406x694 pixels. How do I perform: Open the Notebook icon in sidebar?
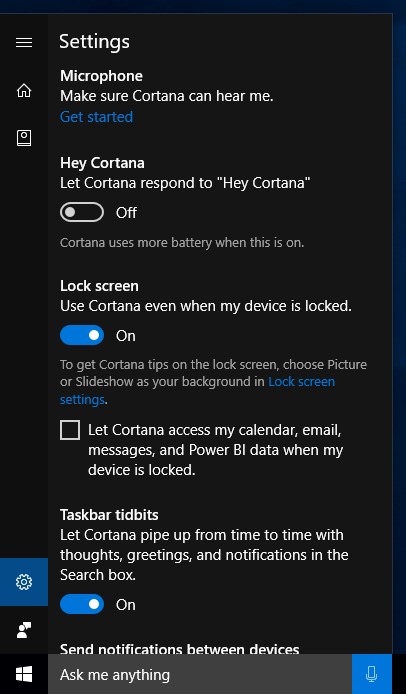pyautogui.click(x=24, y=138)
